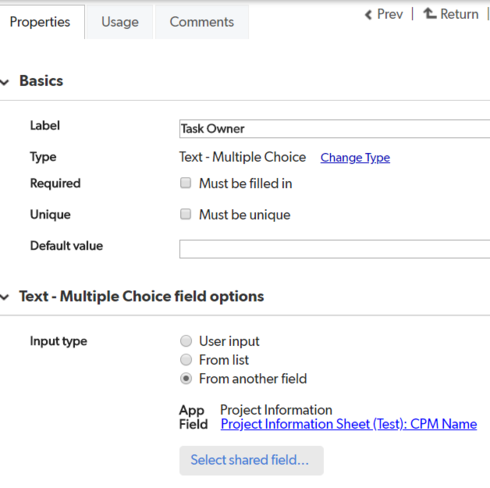This screenshot has width=490, height=488.
Task: Collapse the Text - Multiple Choice field options chevron
Action: pos(5,297)
